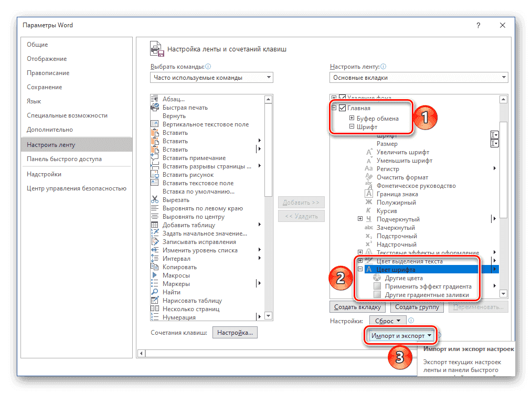Click the Добавить таблицу table icon

coord(154,225)
